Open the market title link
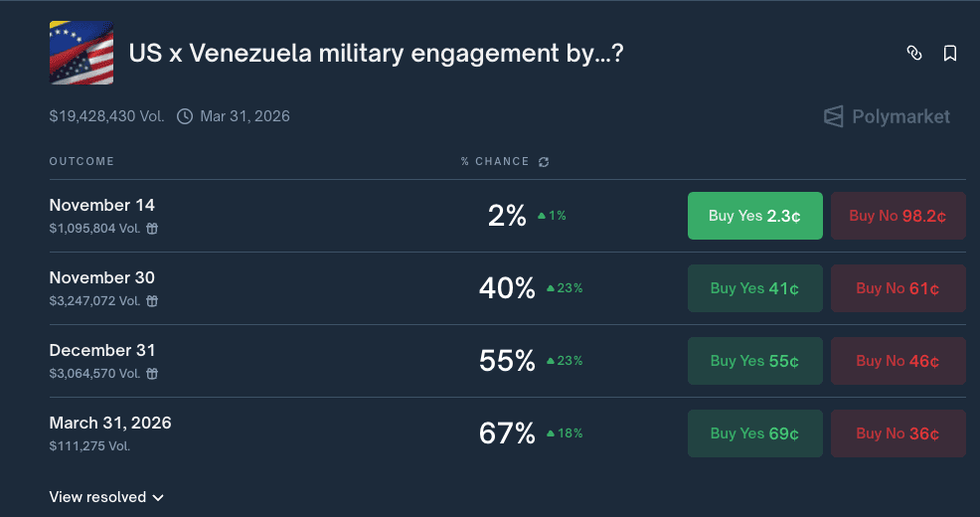Screen dimensions: 980x517 coord(376,54)
